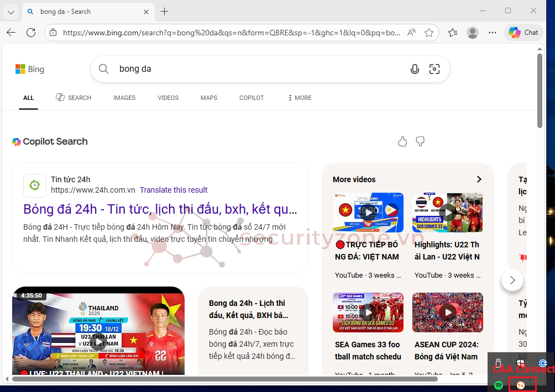
Task: Open Bóng đá 24h result link
Action: [160, 209]
